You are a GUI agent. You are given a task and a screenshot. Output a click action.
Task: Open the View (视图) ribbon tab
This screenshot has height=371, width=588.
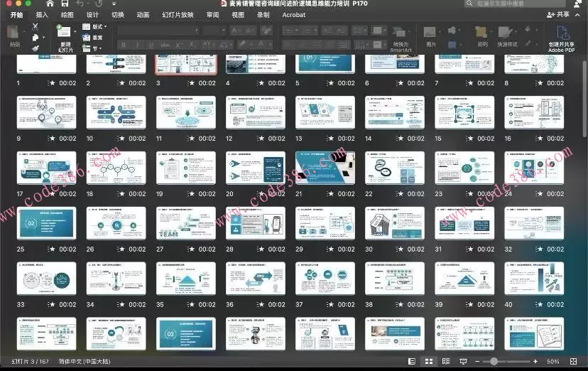click(238, 15)
